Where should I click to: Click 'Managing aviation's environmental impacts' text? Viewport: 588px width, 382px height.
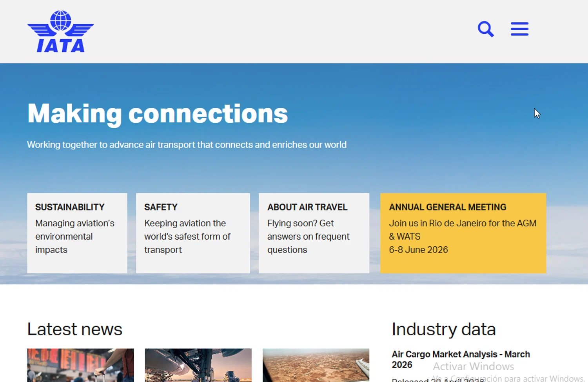(x=75, y=236)
